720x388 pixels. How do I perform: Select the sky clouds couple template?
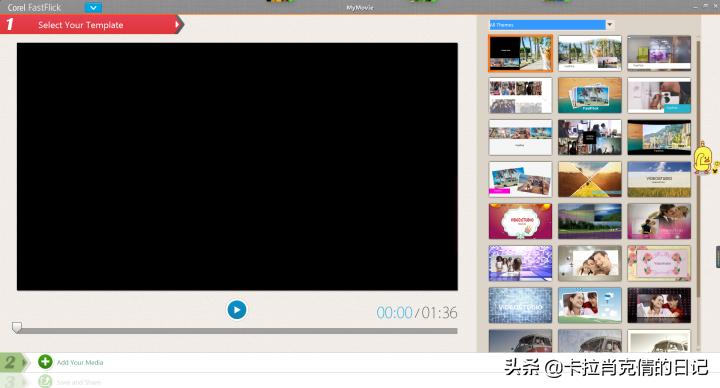point(590,305)
